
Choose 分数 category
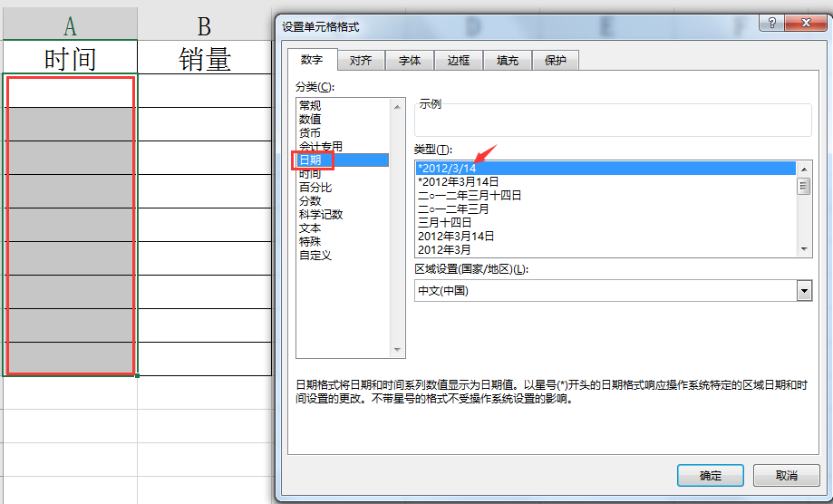coord(344,200)
